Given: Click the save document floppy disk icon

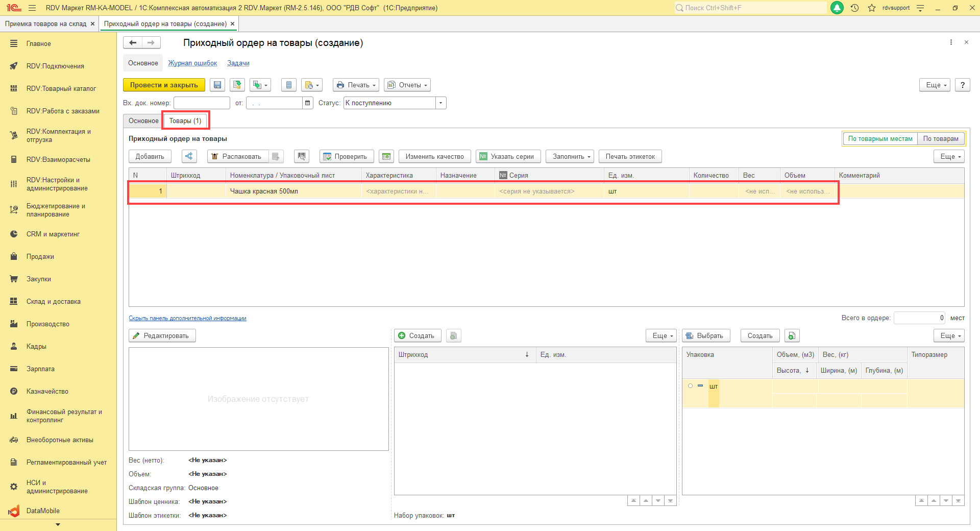Looking at the screenshot, I should coord(217,85).
